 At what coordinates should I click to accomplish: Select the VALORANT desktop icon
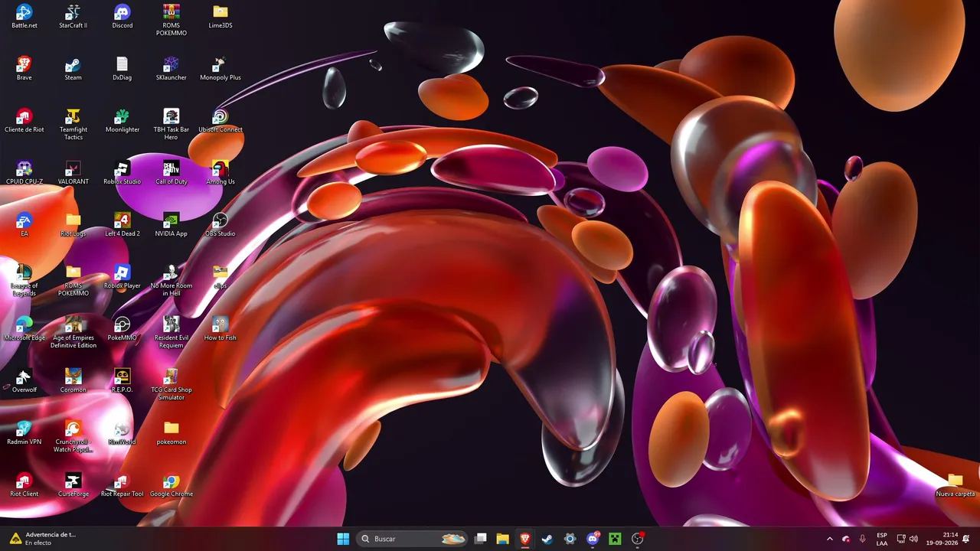point(73,172)
